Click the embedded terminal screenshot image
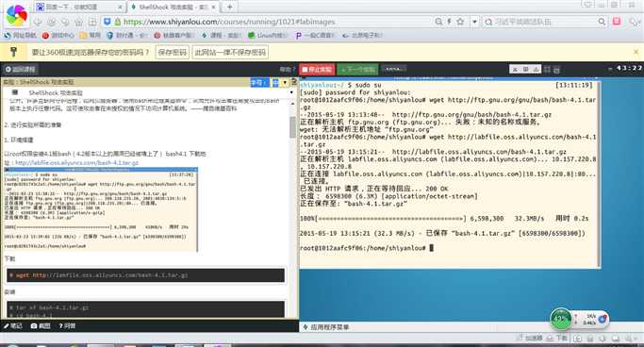This screenshot has height=347, width=644. (x=101, y=209)
